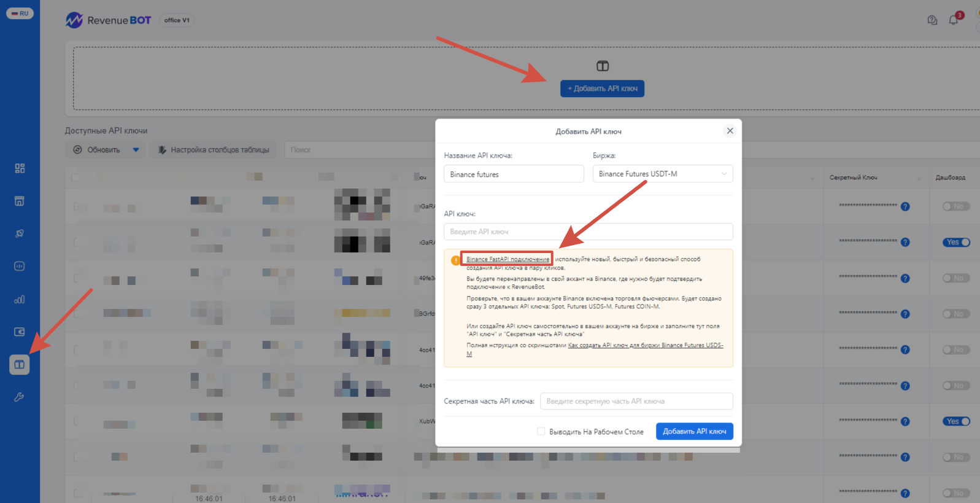Click help icon in XubW row
This screenshot has width=980, height=503.
pyautogui.click(x=905, y=421)
